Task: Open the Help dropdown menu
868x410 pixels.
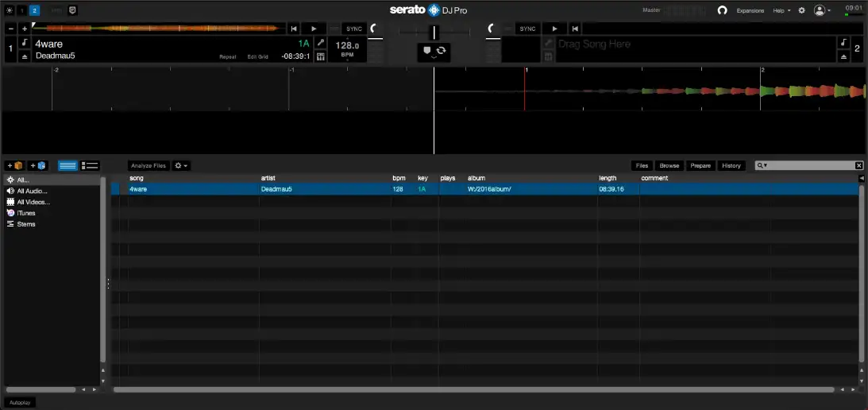Action: point(781,10)
